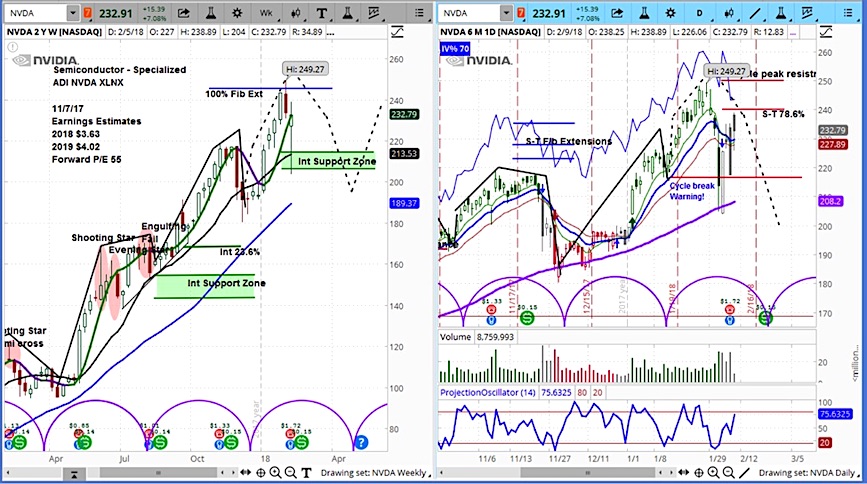This screenshot has height=484, width=867.
Task: Click the crosshair target icon below right chart
Action: (x=699, y=472)
